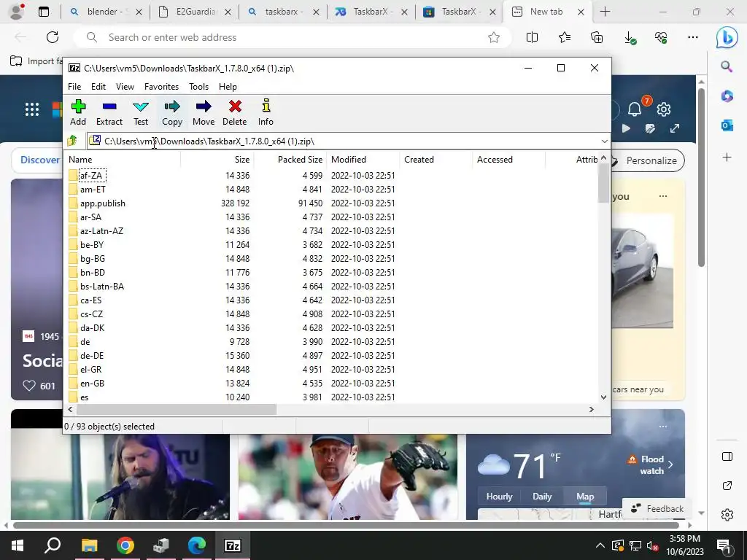Open a new Edge tab
747x560 pixels.
(605, 12)
